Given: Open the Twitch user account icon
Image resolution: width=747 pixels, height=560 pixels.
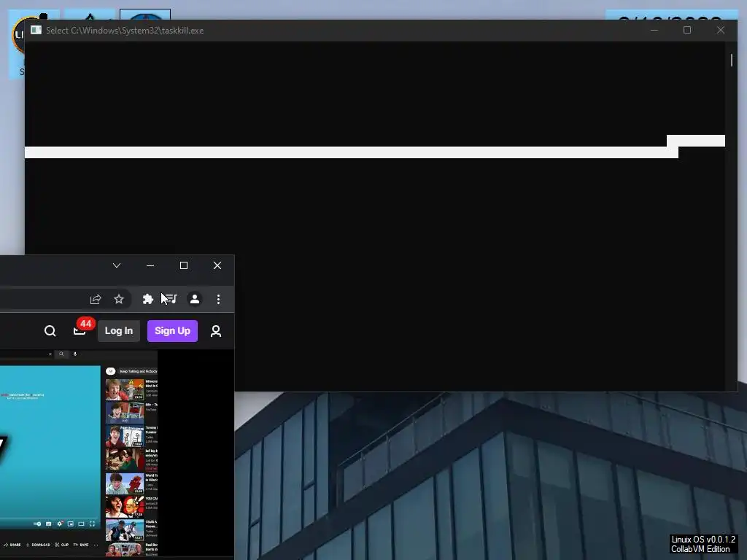Looking at the screenshot, I should click(x=216, y=331).
